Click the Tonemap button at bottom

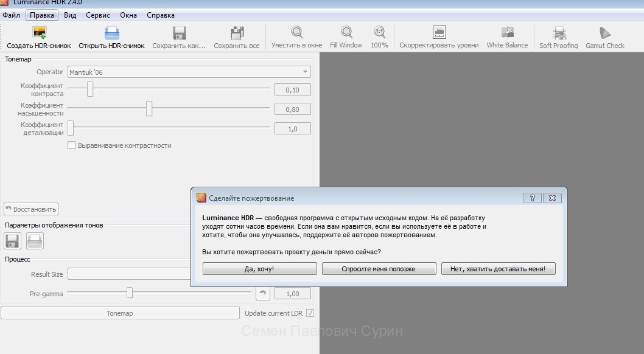coord(120,313)
